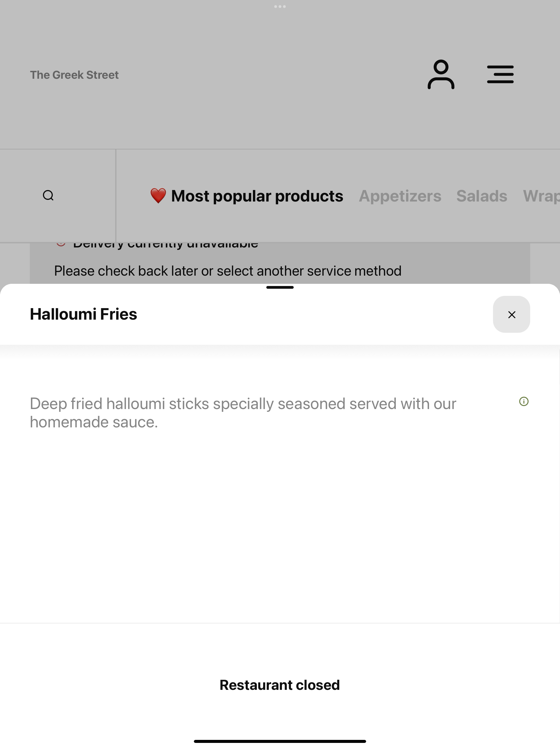Viewport: 560px width, 747px height.
Task: Open the green info icon beside description
Action: (x=524, y=401)
